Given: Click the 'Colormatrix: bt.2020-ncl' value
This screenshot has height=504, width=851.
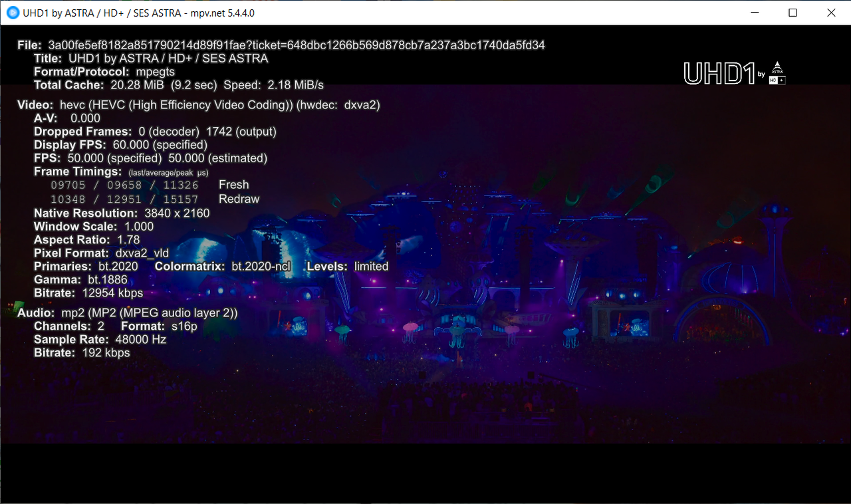Looking at the screenshot, I should (223, 267).
